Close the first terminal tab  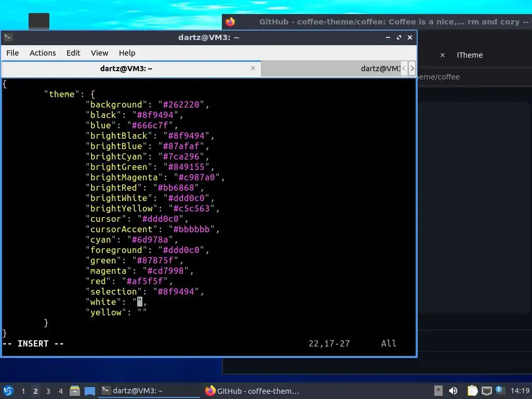tap(253, 68)
